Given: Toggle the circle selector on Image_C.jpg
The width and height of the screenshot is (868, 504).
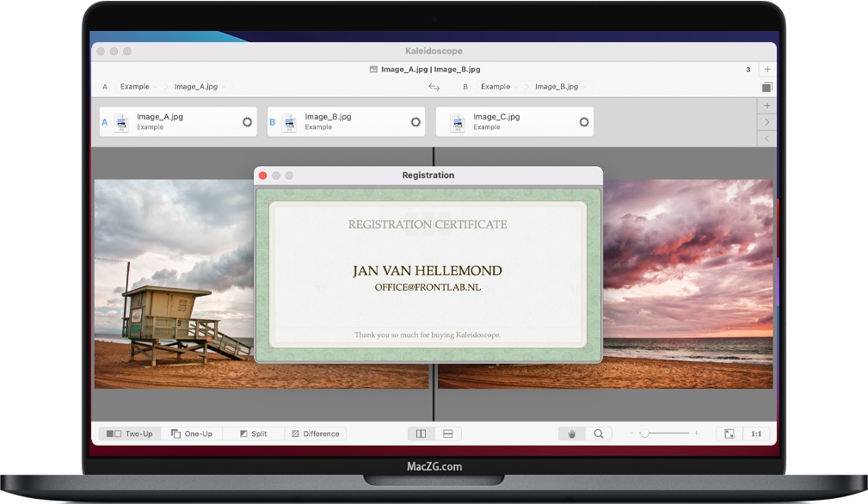Looking at the screenshot, I should coord(584,122).
